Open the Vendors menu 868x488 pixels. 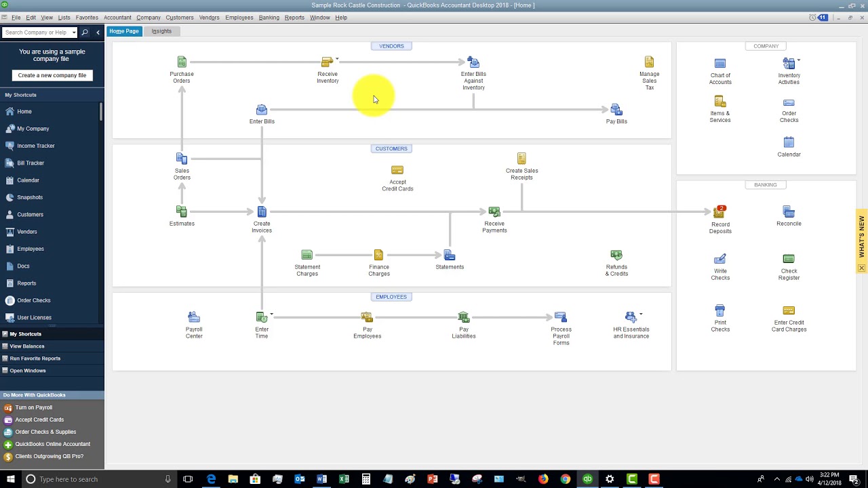pos(209,18)
